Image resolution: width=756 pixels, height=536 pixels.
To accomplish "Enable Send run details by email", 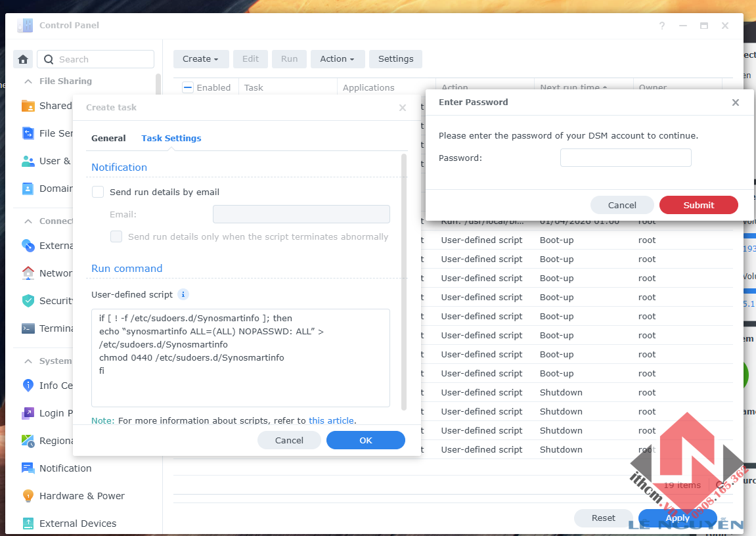I will (97, 192).
